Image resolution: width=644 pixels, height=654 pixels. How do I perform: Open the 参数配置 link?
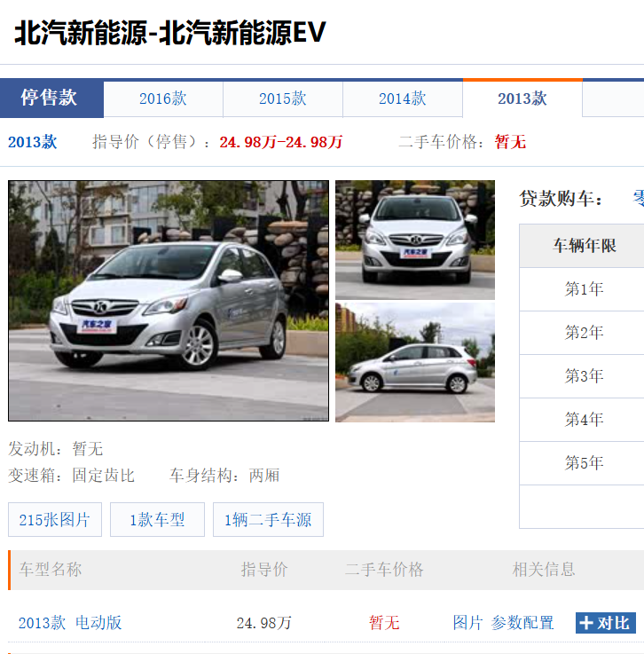522,623
